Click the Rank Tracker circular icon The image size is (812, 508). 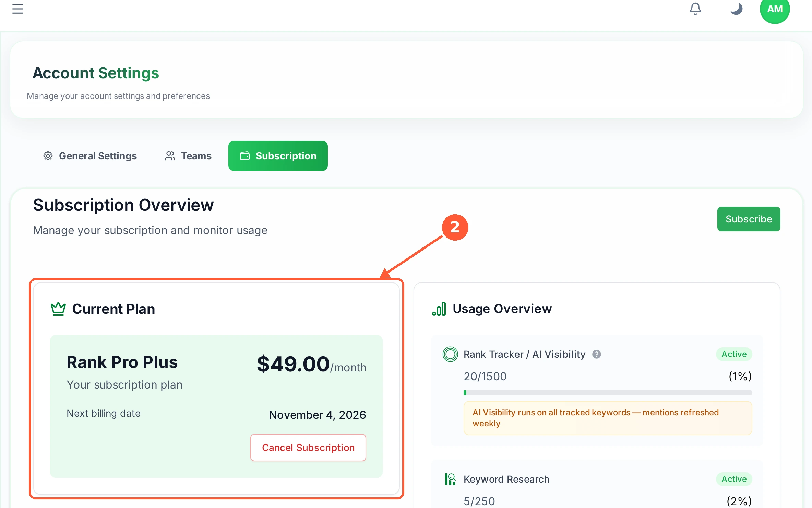(x=450, y=354)
